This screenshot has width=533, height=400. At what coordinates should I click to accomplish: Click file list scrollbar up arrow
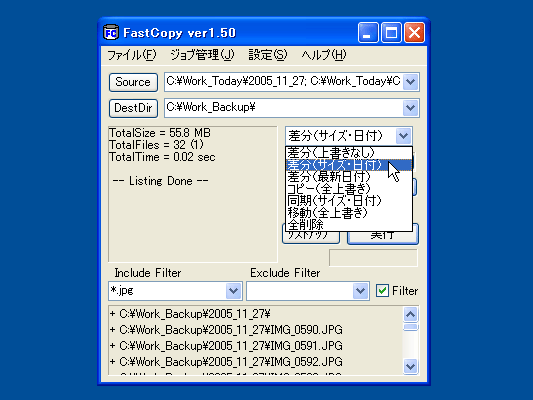[x=411, y=314]
